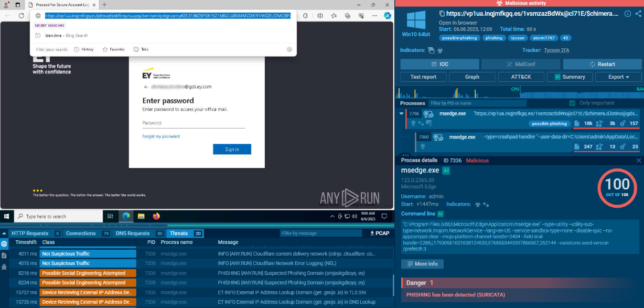
Task: Collapse the network panel with up arrow
Action: 4,233
